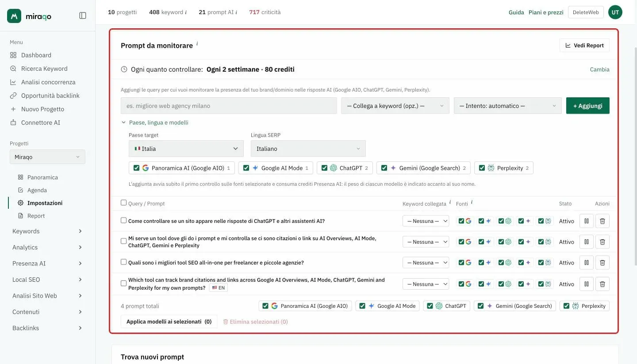Click the info icon next to 408 keyword

coord(186,12)
